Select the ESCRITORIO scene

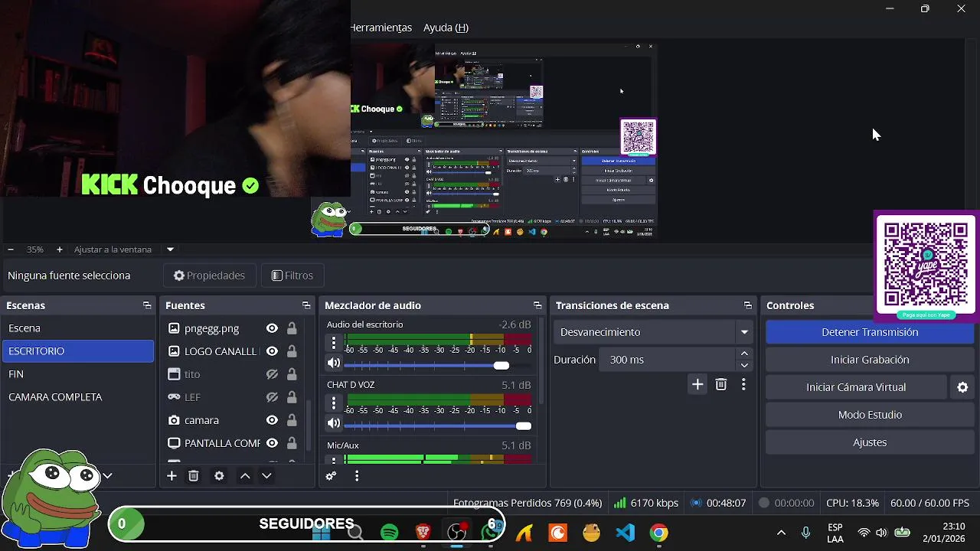(x=77, y=351)
